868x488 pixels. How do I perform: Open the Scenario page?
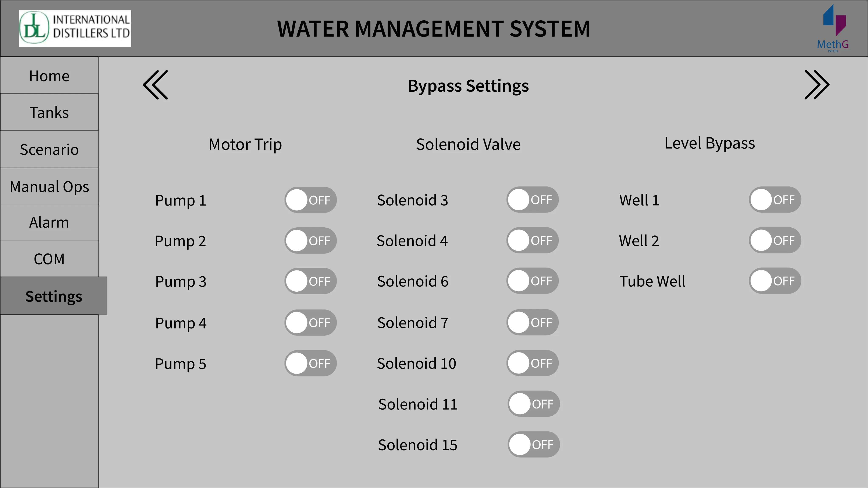pyautogui.click(x=49, y=149)
